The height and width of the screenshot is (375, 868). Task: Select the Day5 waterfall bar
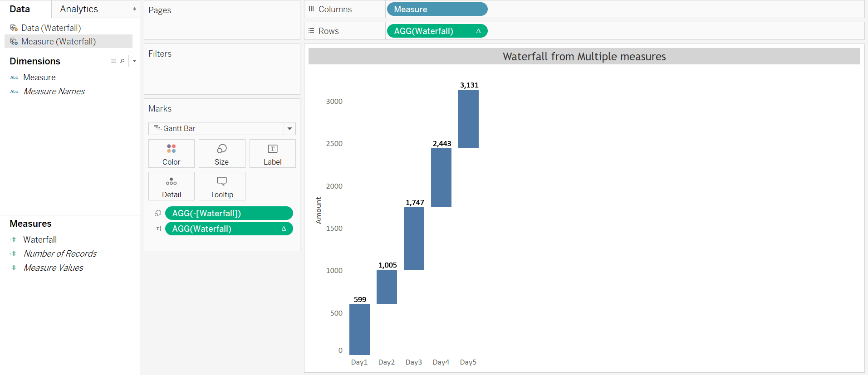468,119
